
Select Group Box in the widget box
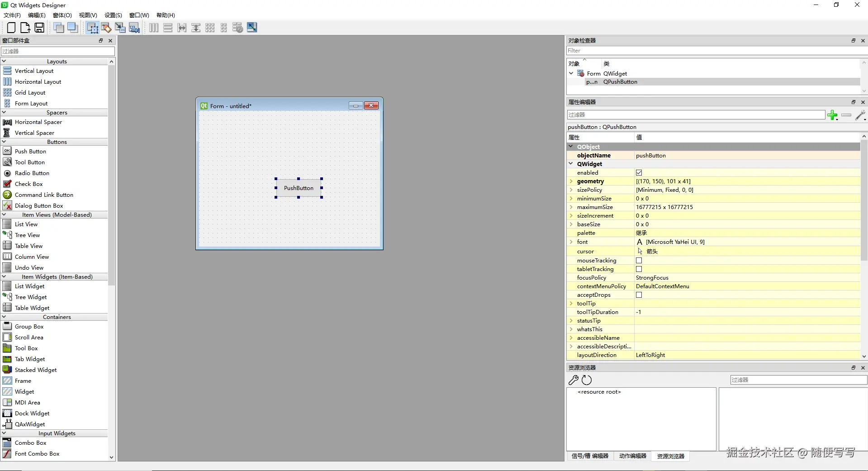coord(29,327)
